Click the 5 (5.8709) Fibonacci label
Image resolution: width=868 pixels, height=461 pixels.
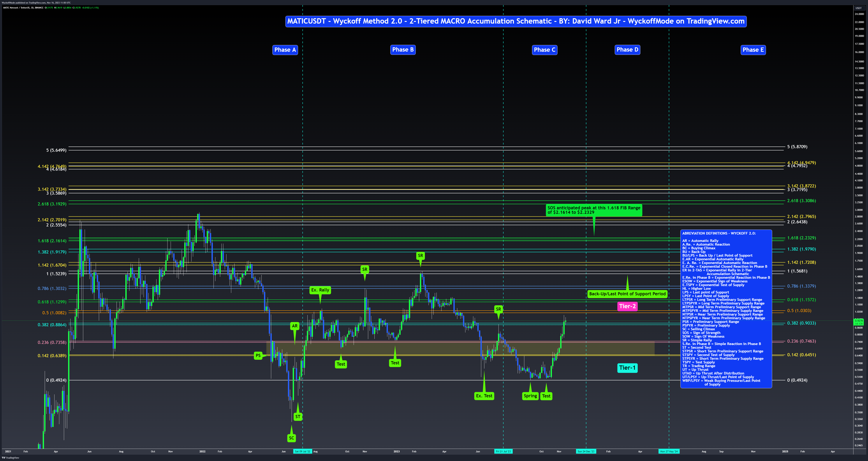pos(797,147)
